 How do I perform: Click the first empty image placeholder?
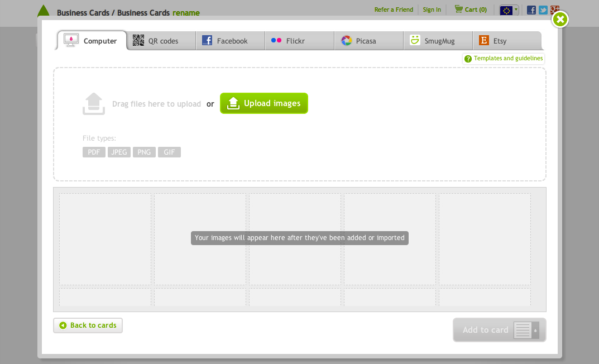(106, 239)
